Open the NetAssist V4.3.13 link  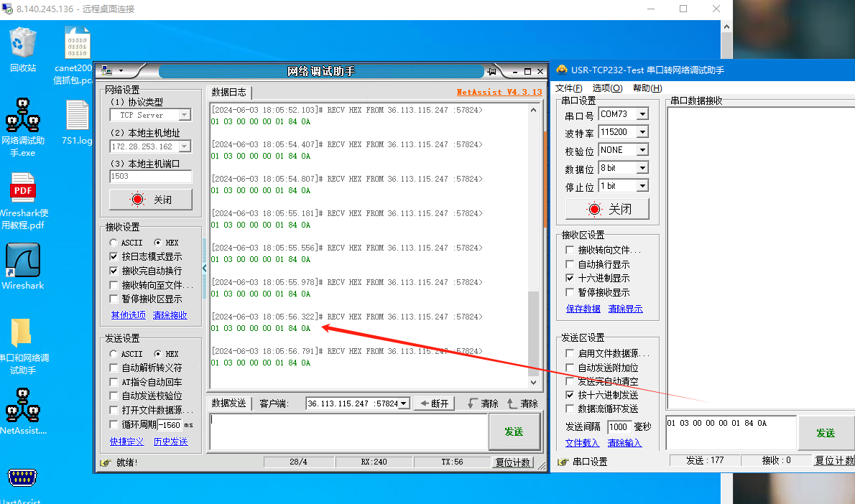499,92
